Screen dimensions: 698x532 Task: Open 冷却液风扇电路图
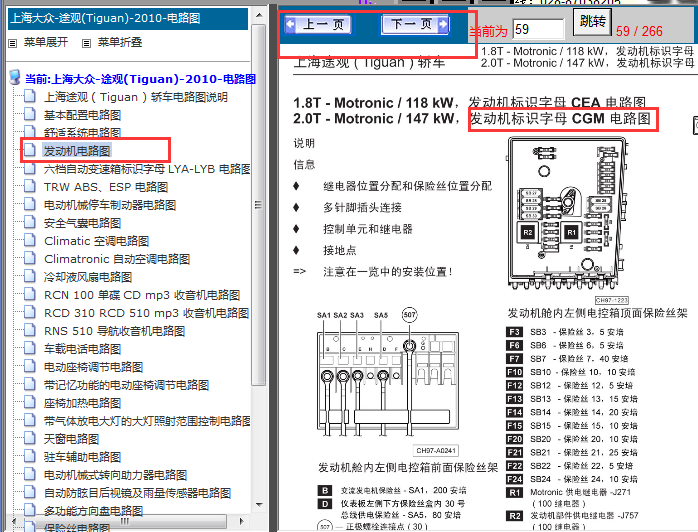(x=88, y=277)
